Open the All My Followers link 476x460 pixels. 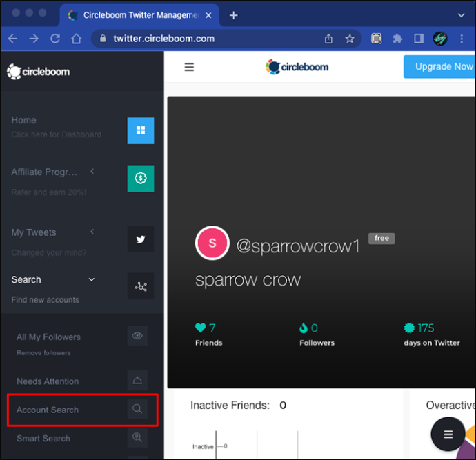tap(48, 337)
